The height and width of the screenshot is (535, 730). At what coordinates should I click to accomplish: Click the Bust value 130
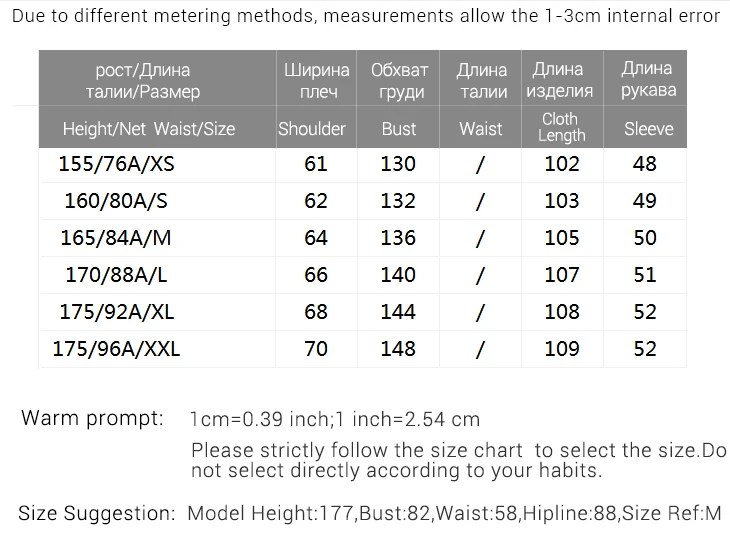click(398, 164)
